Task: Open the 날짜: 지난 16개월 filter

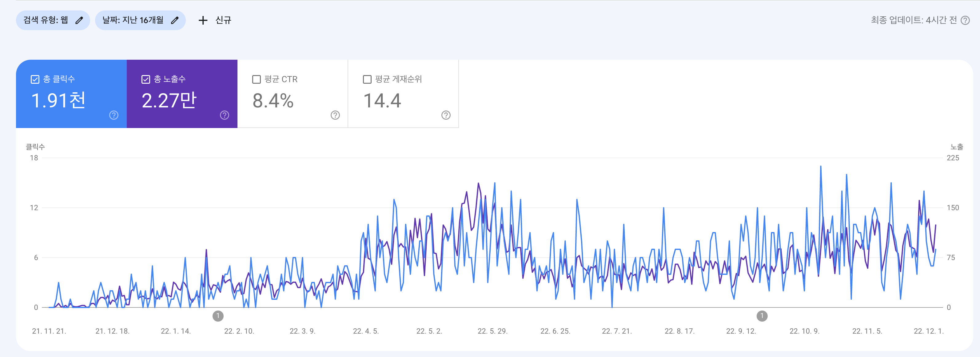Action: 133,20
